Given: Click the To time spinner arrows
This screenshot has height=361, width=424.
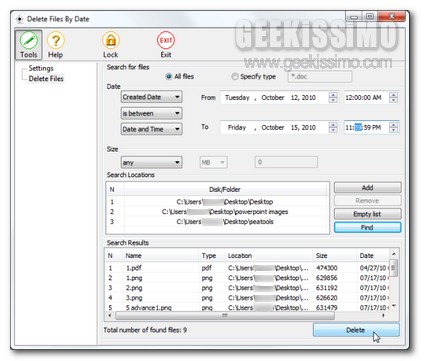Looking at the screenshot, I should pos(394,127).
